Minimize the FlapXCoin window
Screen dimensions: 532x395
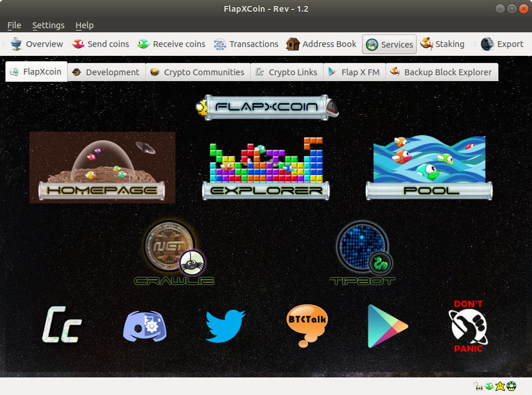(500, 9)
